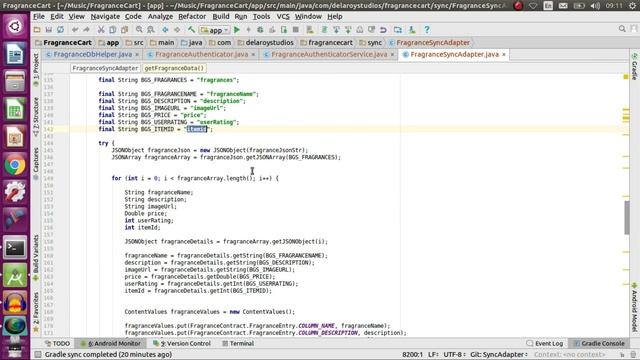Open the app run configuration dropdown
This screenshot has height=360, width=640.
click(214, 30)
